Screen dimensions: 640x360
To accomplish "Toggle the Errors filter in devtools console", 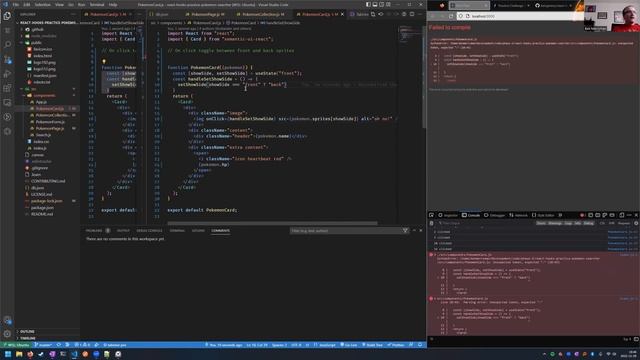I will coord(541,223).
